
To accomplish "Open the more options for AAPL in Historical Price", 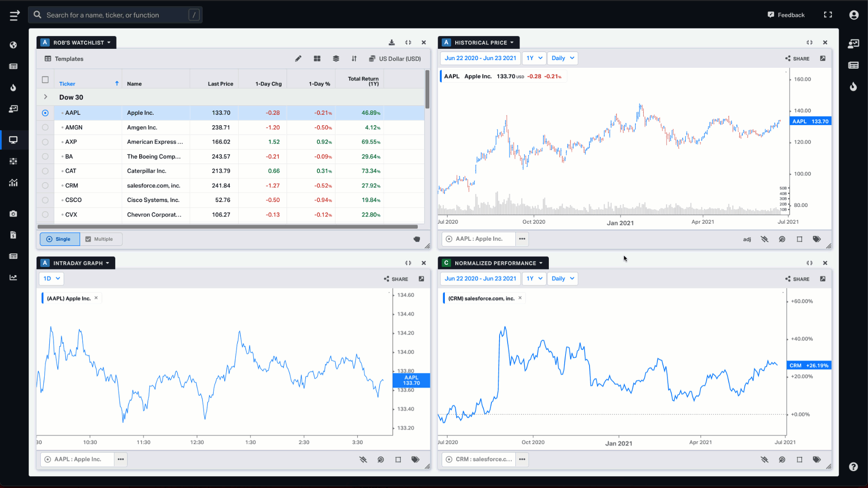I will pyautogui.click(x=522, y=239).
